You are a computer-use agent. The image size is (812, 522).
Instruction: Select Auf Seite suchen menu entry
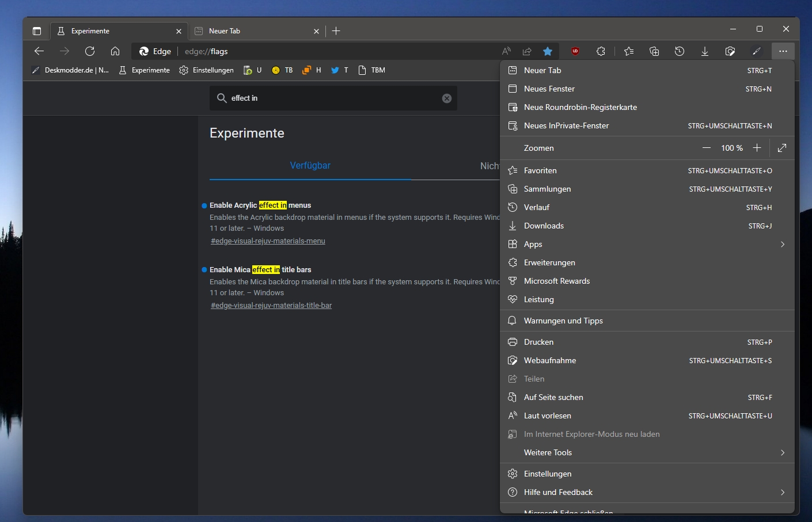click(647, 397)
